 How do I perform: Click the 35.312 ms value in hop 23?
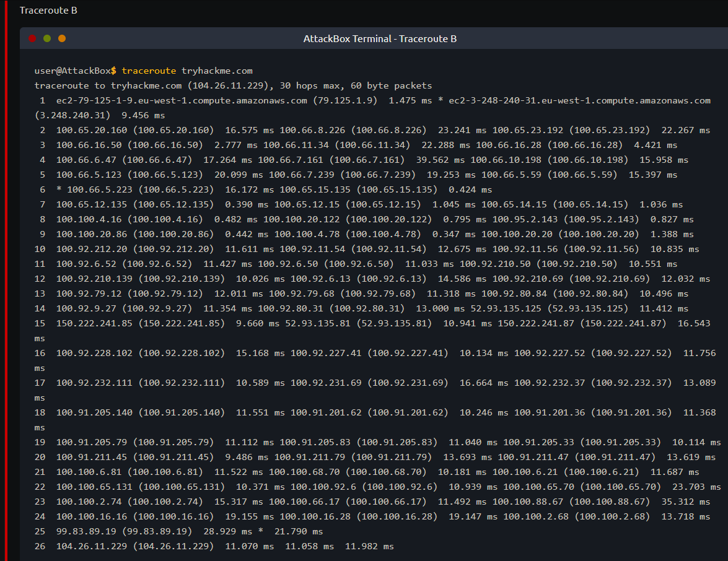(686, 502)
